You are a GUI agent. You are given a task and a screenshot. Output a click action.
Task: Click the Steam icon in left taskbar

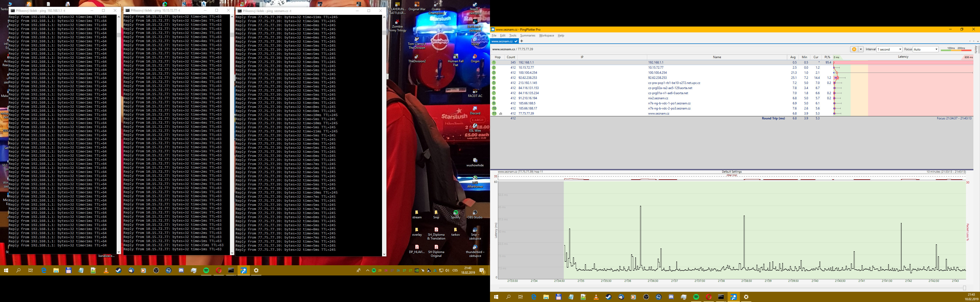pyautogui.click(x=119, y=270)
